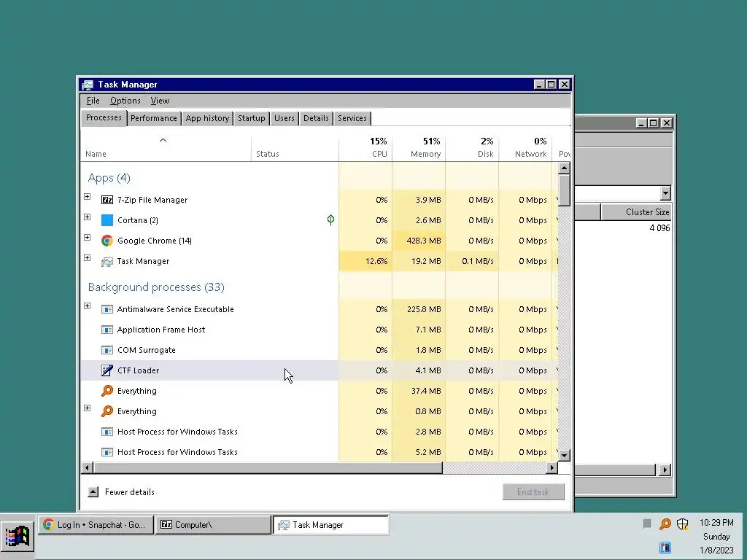Click the Cortana blue square icon
Image resolution: width=747 pixels, height=560 pixels.
click(107, 220)
